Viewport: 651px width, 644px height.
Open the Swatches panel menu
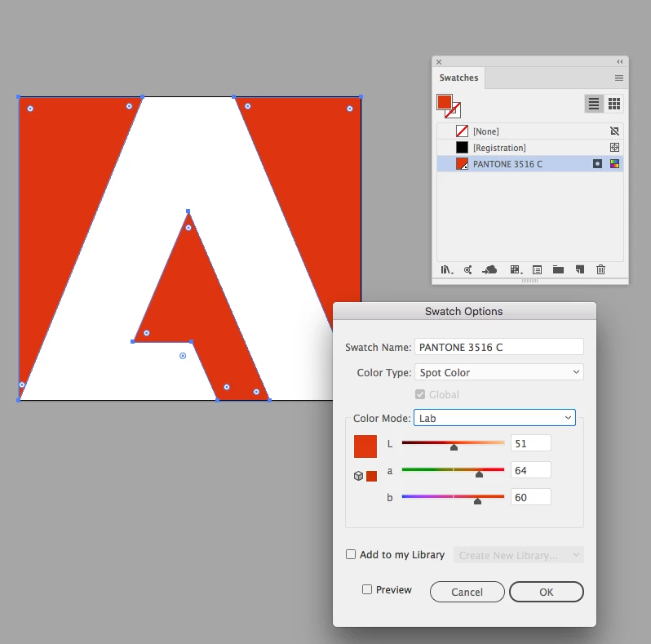pos(619,78)
